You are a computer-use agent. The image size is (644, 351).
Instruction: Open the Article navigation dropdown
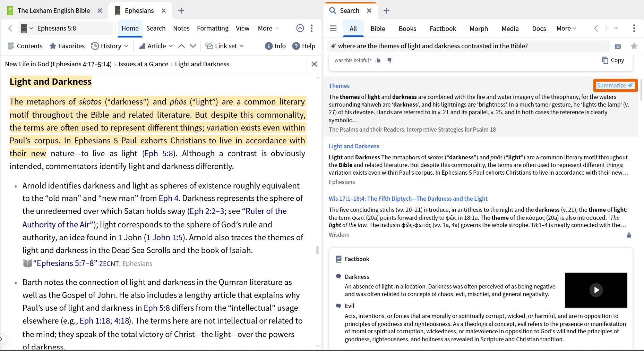coord(155,46)
